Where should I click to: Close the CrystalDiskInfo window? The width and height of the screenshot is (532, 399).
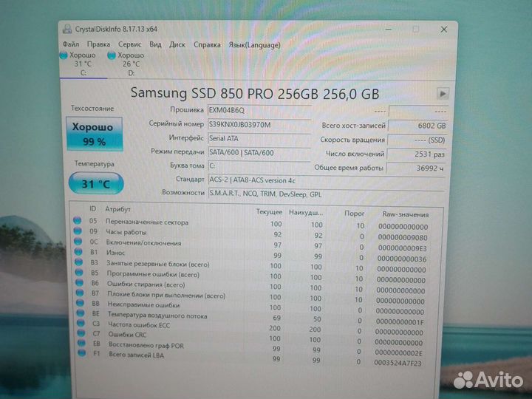pos(443,30)
